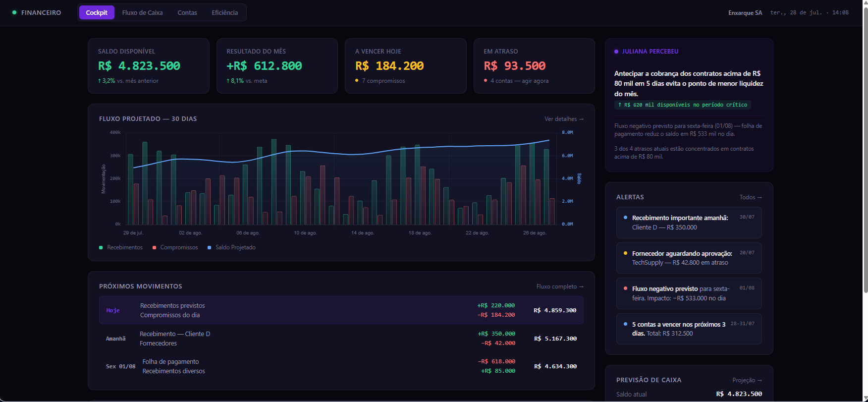
Task: Click the '14 de ago.' chart axis label
Action: point(363,233)
